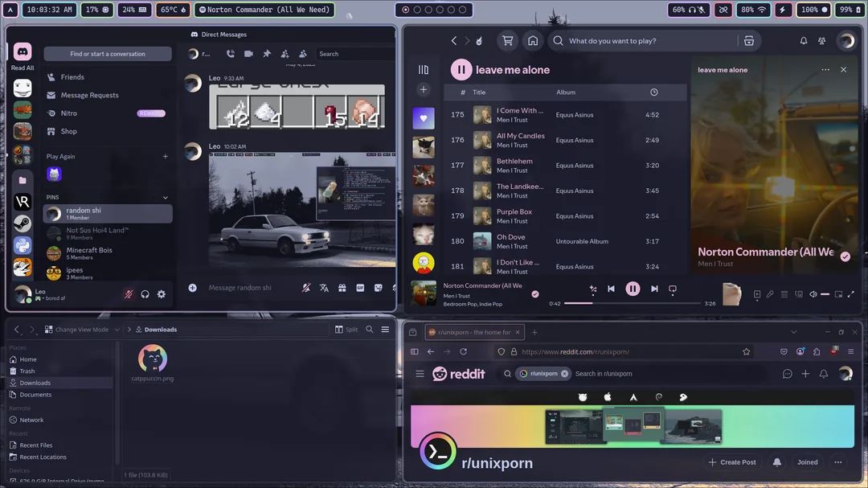Viewport: 868px width, 488px height.
Task: Open Spotify notifications bell
Action: 803,41
